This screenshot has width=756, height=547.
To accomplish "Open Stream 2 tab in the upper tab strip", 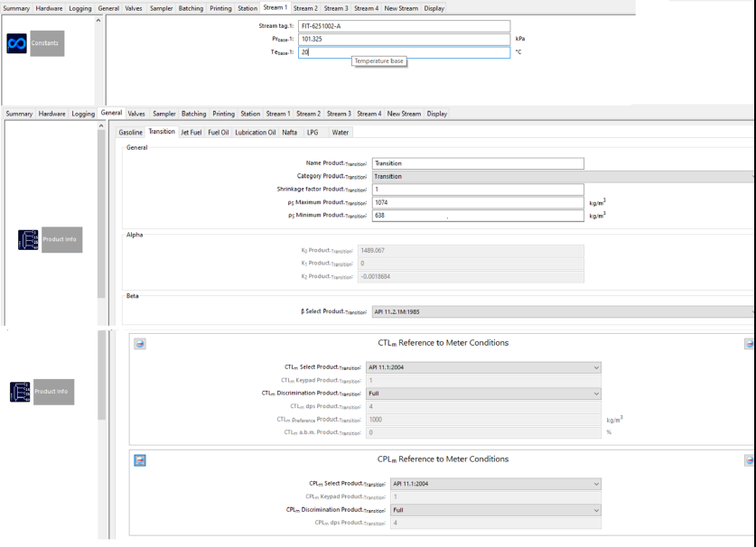I will click(305, 8).
